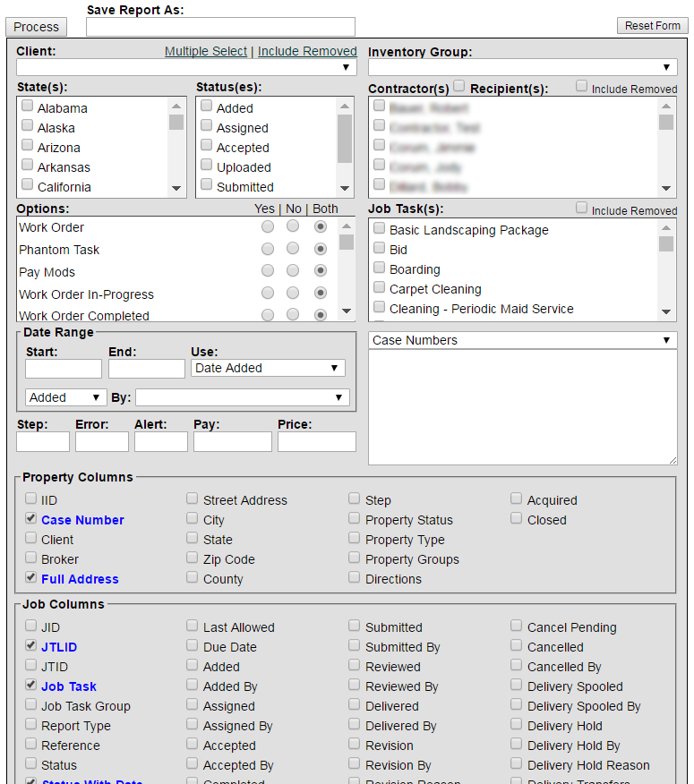This screenshot has width=694, height=784.
Task: Click the Case Numbers text area
Action: [x=522, y=407]
